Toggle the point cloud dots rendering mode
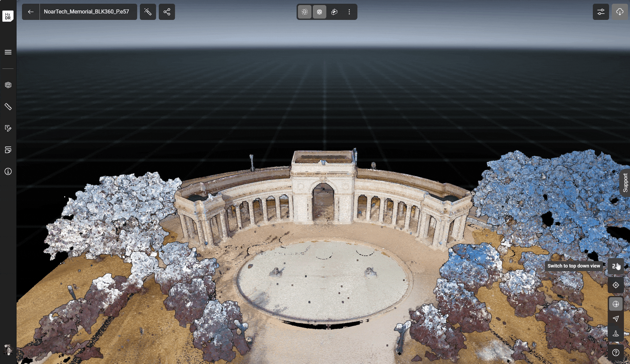Screen dimensions: 630x364 304,11
